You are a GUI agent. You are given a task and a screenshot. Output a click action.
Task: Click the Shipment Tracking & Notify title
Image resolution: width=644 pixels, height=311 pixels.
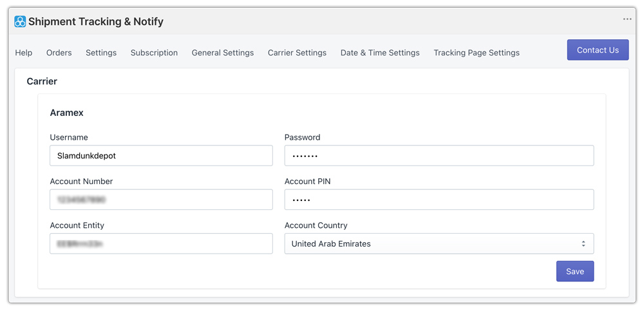click(96, 21)
